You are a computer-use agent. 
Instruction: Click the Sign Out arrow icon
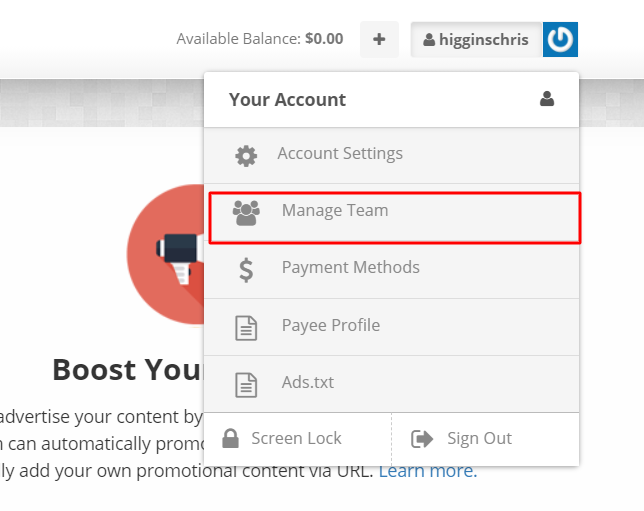[422, 439]
